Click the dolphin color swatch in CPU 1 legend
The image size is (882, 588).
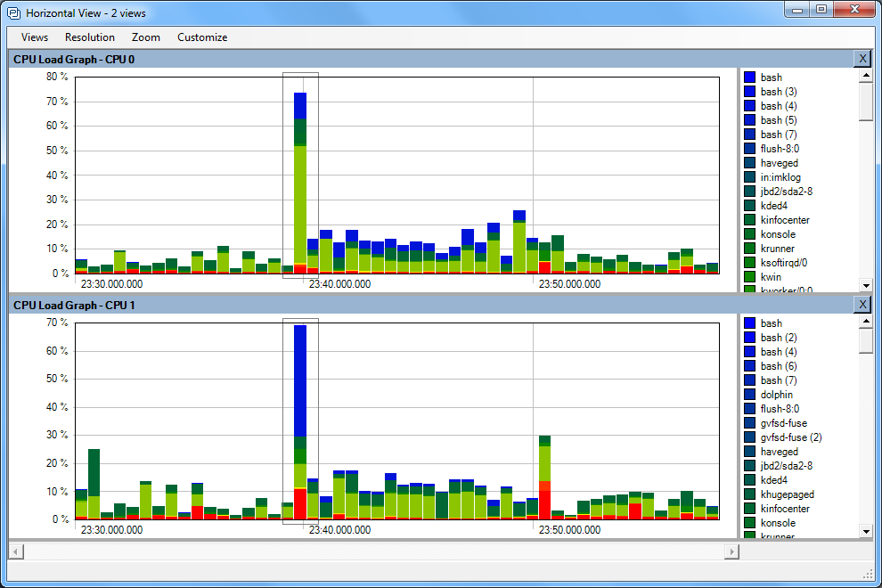(749, 395)
